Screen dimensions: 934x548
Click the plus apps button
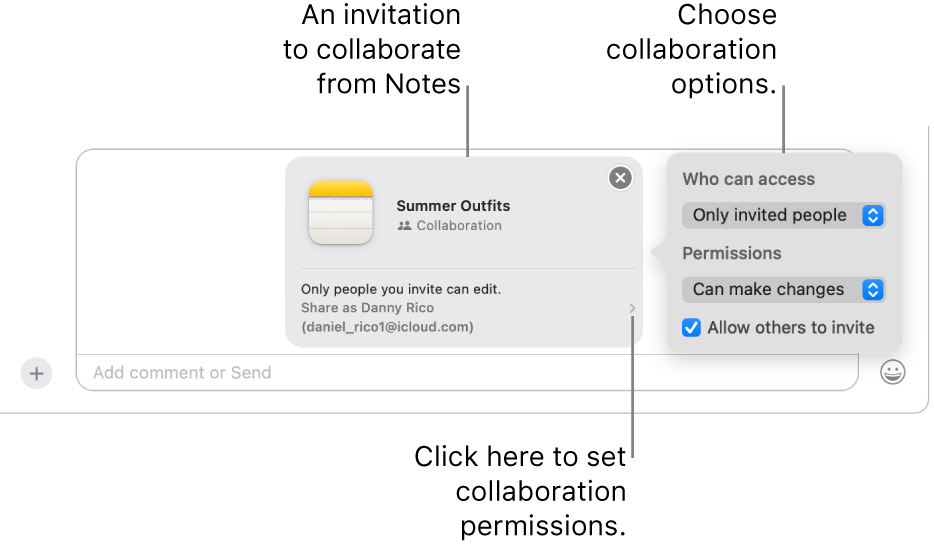point(36,373)
